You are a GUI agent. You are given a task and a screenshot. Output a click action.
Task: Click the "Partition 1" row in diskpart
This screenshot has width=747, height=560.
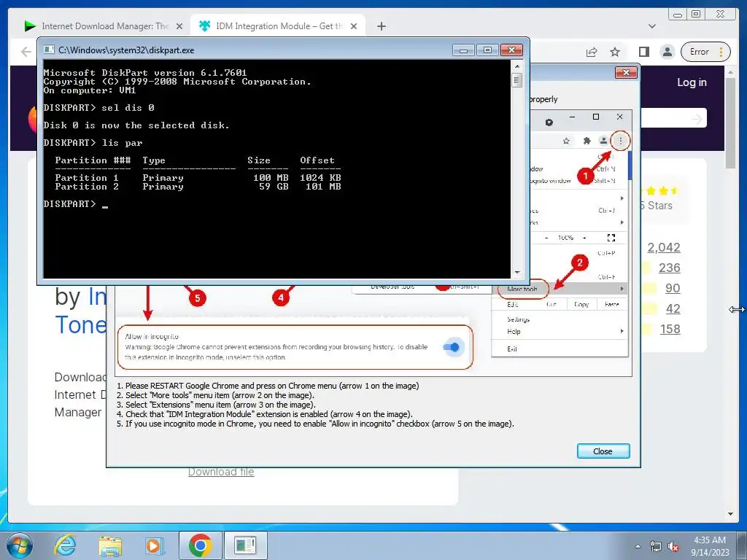(198, 178)
